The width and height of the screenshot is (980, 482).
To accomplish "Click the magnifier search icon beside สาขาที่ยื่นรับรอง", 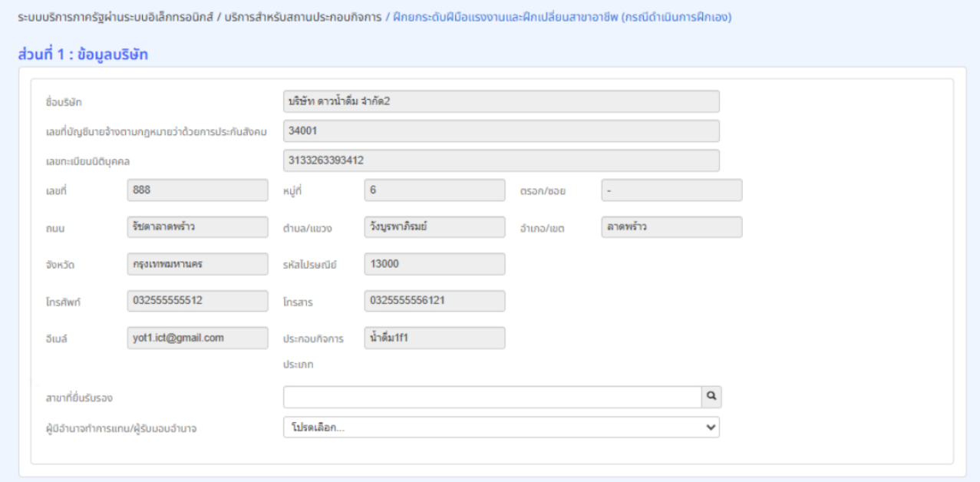I will click(711, 397).
